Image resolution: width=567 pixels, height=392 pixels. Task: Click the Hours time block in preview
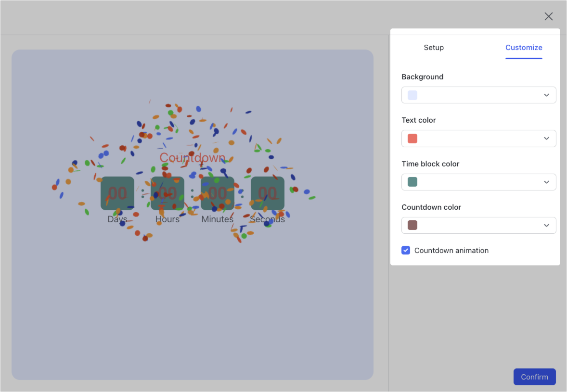pyautogui.click(x=168, y=193)
